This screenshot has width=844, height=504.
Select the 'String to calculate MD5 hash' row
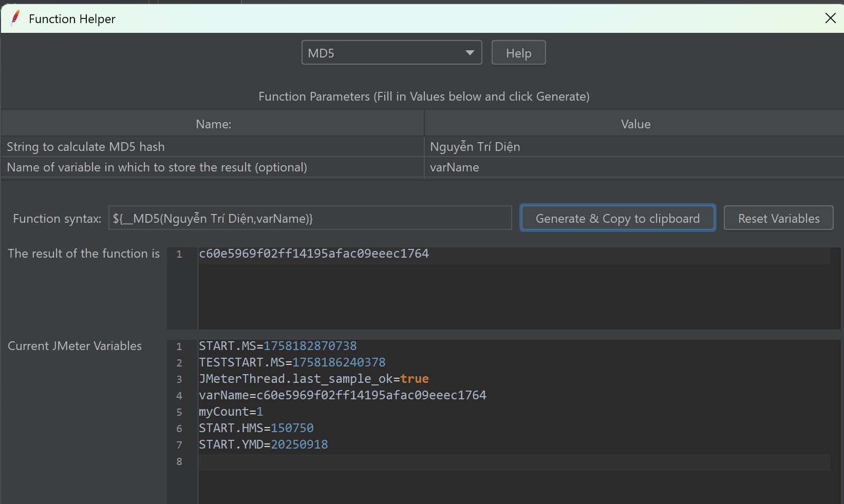213,147
